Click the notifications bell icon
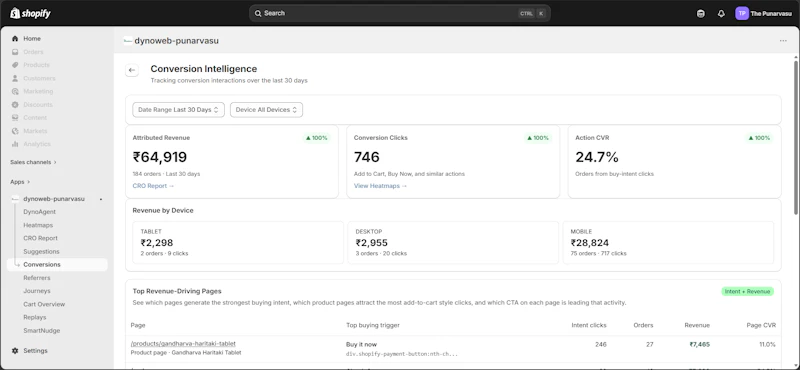Viewport: 800px width, 370px height. [x=721, y=14]
